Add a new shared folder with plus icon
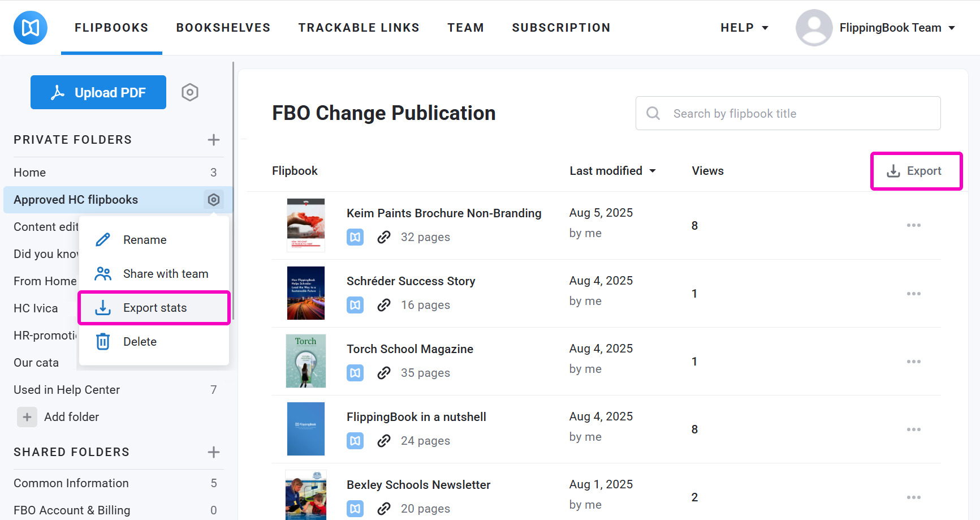Screen dimensions: 980x520 [x=213, y=452]
